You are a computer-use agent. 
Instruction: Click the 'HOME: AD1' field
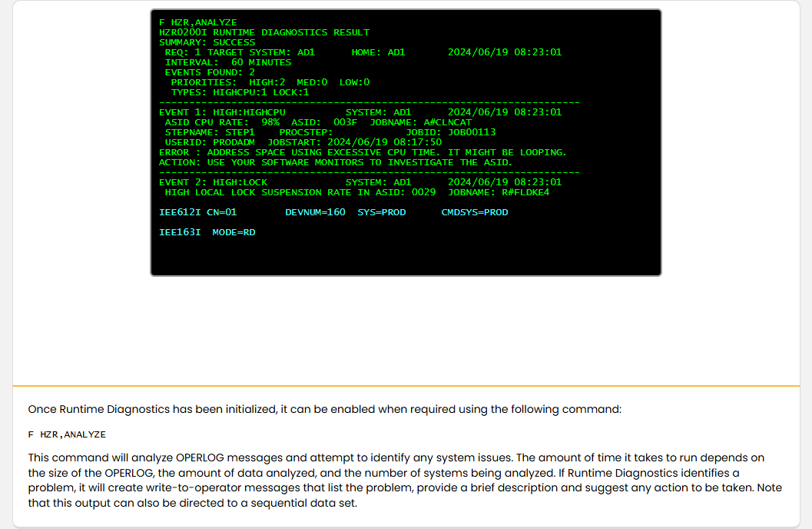[379, 52]
